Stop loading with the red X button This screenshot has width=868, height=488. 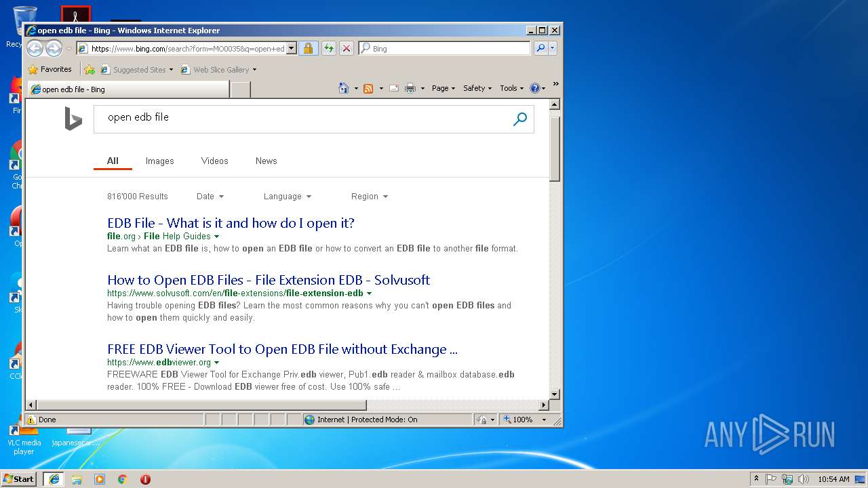click(x=347, y=48)
